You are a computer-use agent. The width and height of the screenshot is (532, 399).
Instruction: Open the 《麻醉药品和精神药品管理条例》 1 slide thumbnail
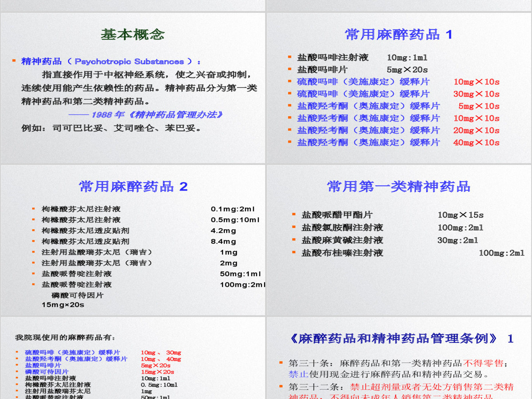pyautogui.click(x=399, y=358)
